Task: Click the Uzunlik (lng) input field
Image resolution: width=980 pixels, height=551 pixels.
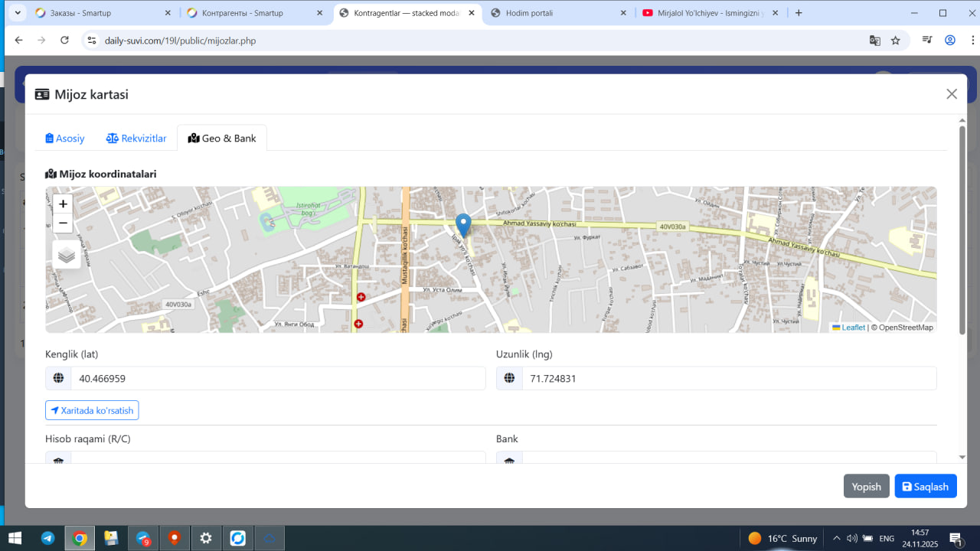Action: tap(729, 378)
